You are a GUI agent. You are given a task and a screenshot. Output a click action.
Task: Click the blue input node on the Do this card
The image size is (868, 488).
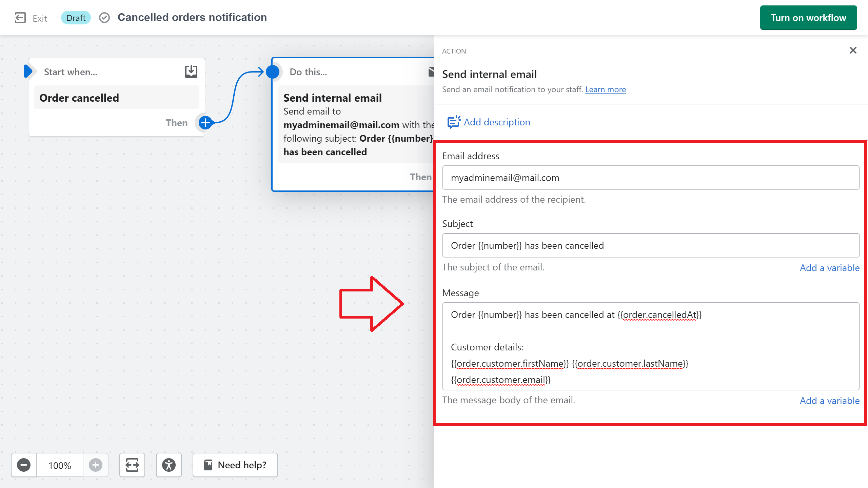273,72
